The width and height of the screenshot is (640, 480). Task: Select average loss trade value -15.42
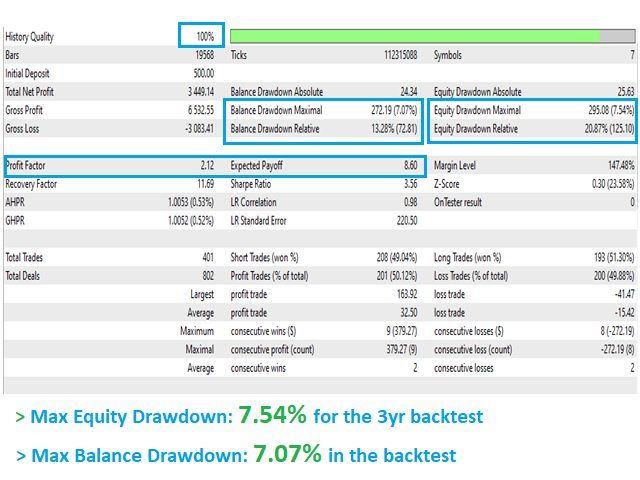624,312
